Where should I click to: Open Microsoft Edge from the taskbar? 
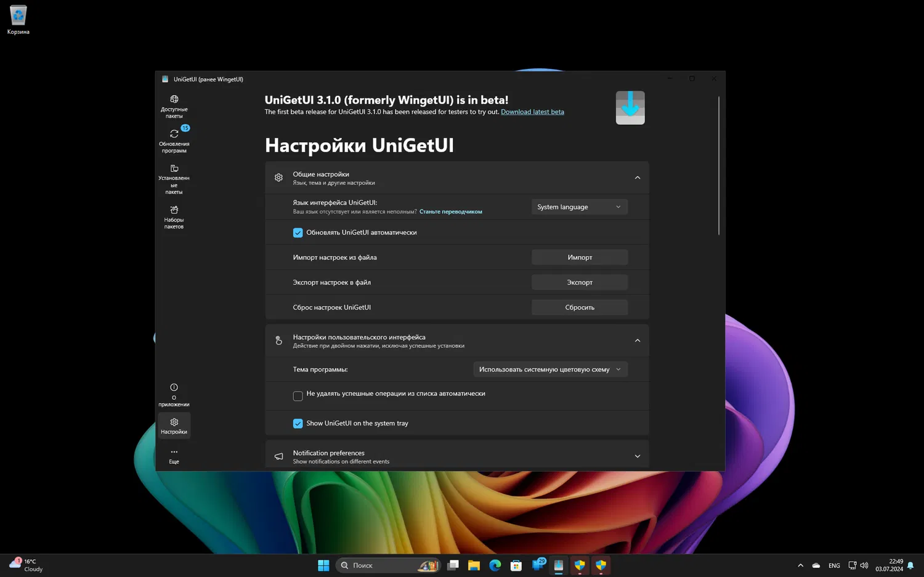(x=495, y=565)
